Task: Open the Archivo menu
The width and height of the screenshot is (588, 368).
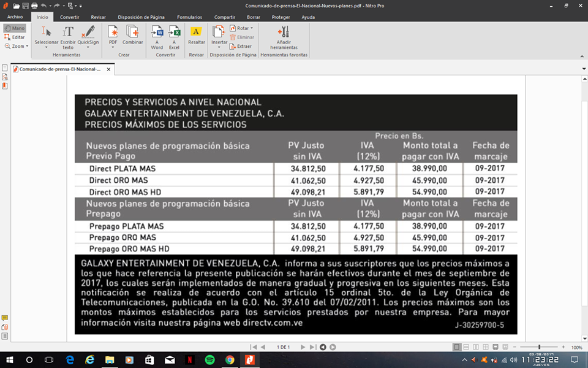Action: click(x=15, y=17)
